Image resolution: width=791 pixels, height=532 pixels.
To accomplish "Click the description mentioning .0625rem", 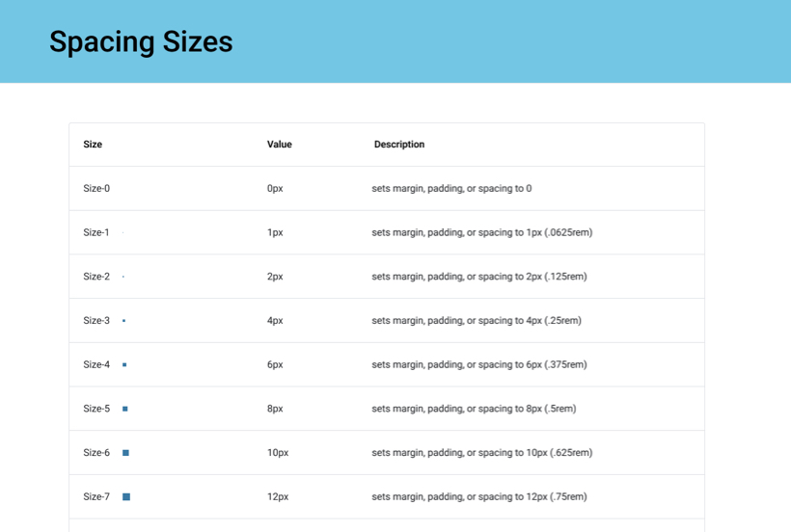I will pos(481,232).
